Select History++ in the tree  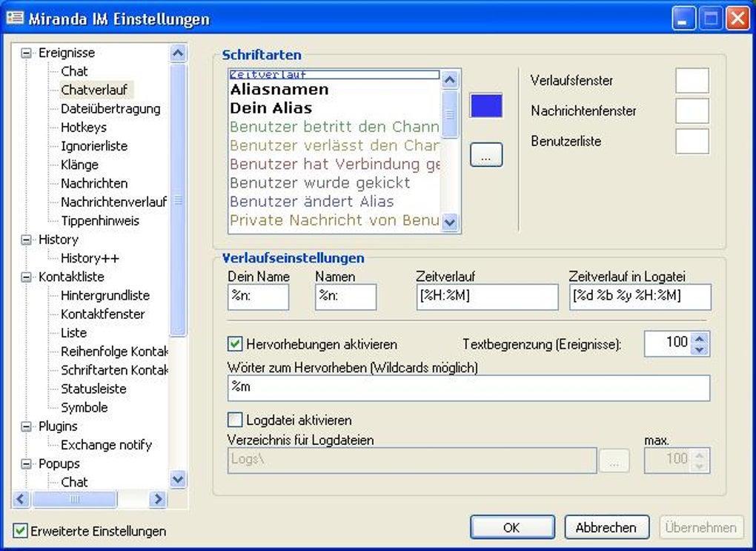coord(90,258)
